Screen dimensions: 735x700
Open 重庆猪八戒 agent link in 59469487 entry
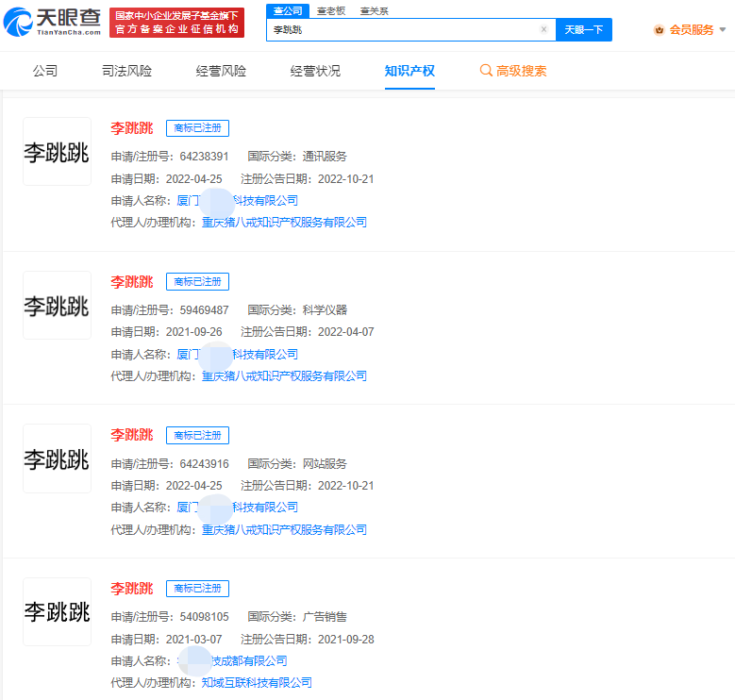[284, 375]
